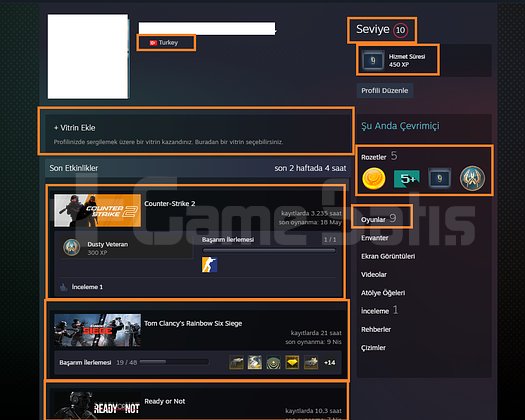Open the Rainbow Six Siege thumbnail
This screenshot has width=525, height=420.
click(97, 330)
